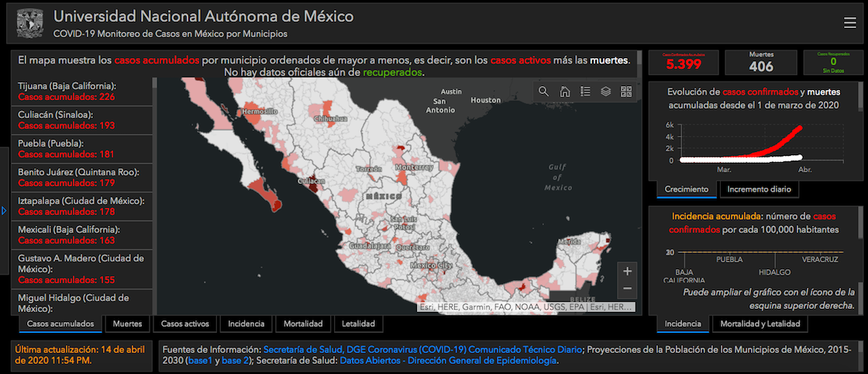Click the UNAM logo in header

[x=27, y=24]
